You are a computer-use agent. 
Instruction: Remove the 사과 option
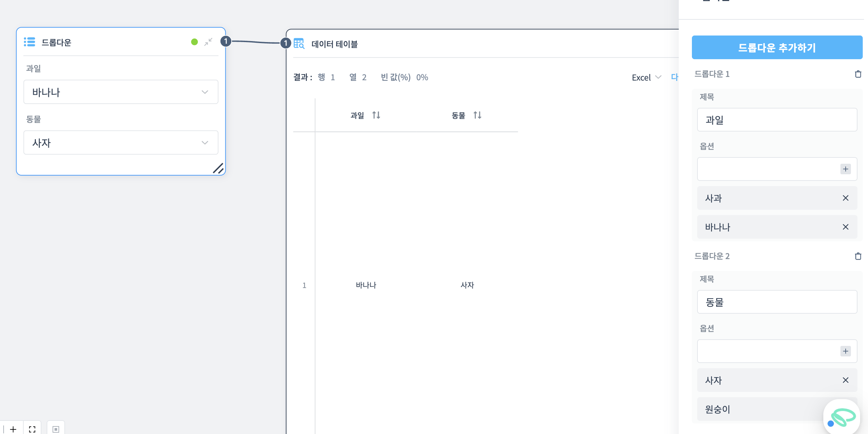click(x=845, y=198)
